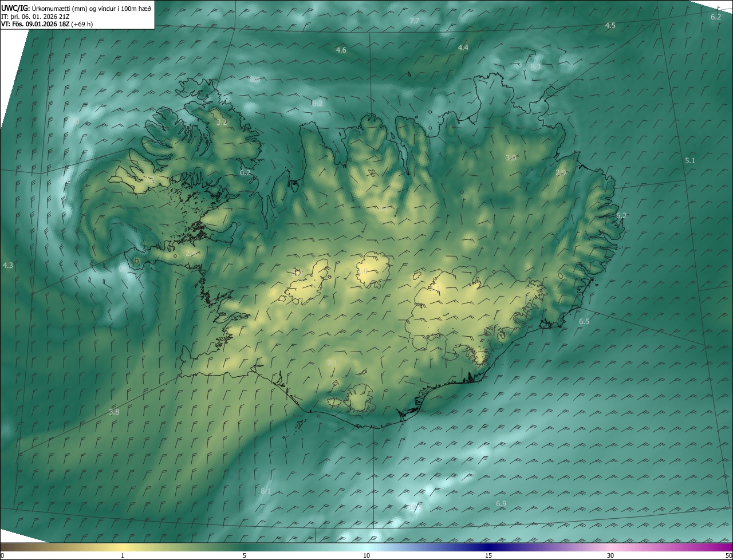
Task: Select the 5 tick on the color scale
Action: tap(245, 556)
